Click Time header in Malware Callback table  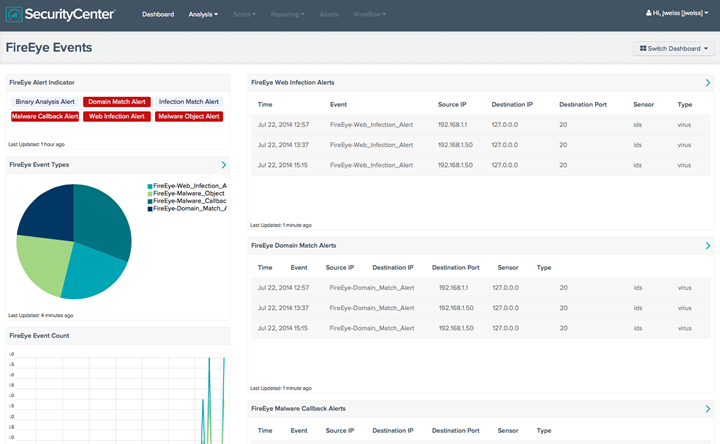[x=265, y=431]
